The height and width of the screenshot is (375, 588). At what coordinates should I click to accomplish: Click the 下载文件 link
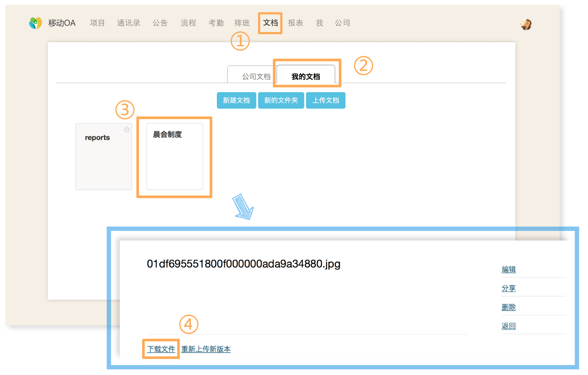(161, 349)
